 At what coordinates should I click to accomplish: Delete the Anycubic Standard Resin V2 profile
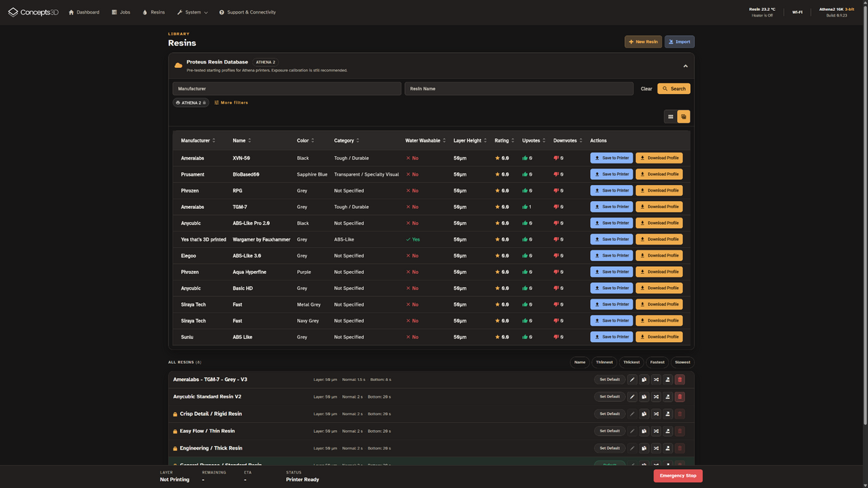coord(679,396)
